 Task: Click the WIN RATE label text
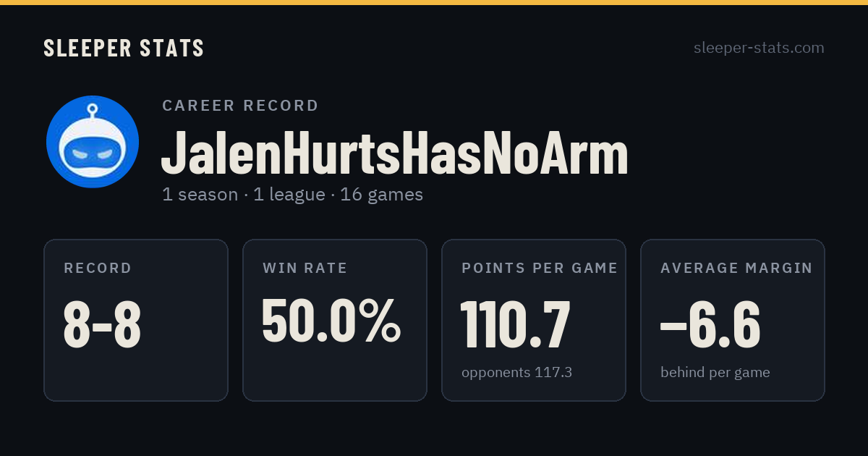305,269
